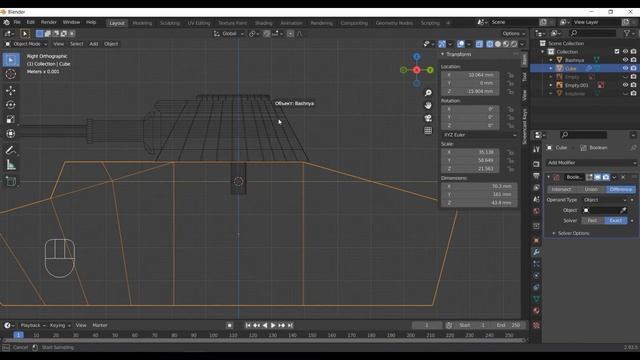
Task: Select the Move tool
Action: pyautogui.click(x=11, y=90)
